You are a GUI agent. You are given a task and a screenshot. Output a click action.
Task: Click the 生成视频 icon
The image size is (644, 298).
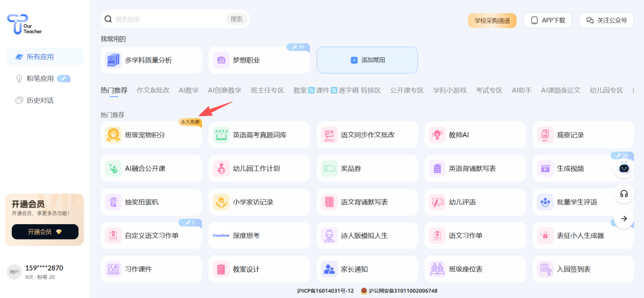tap(546, 169)
